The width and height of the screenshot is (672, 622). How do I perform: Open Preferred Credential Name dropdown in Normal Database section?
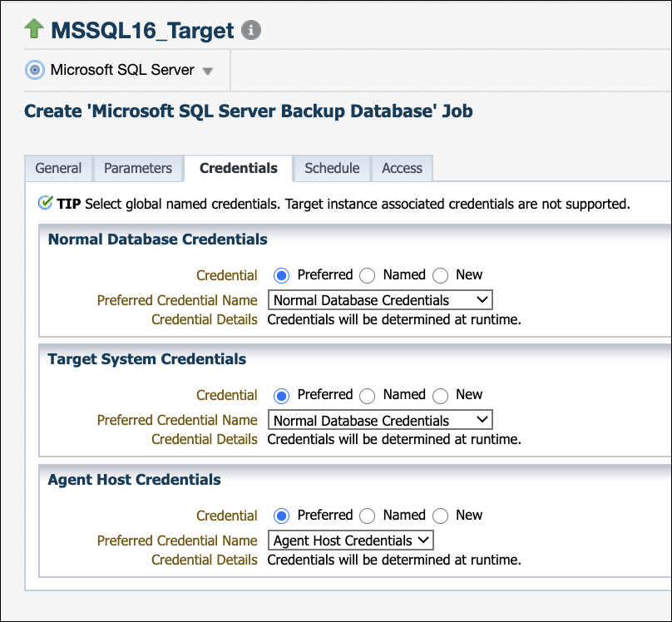pyautogui.click(x=380, y=300)
